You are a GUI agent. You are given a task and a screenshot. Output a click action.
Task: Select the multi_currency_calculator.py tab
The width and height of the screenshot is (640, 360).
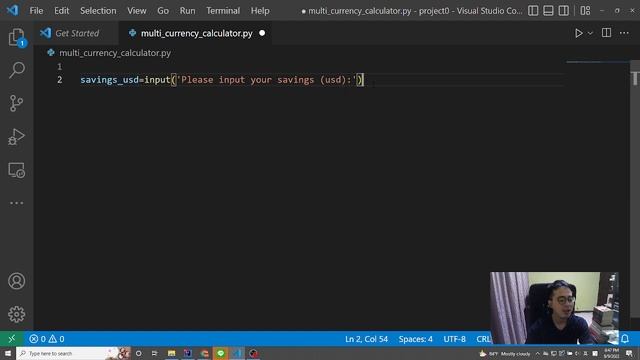pyautogui.click(x=196, y=33)
